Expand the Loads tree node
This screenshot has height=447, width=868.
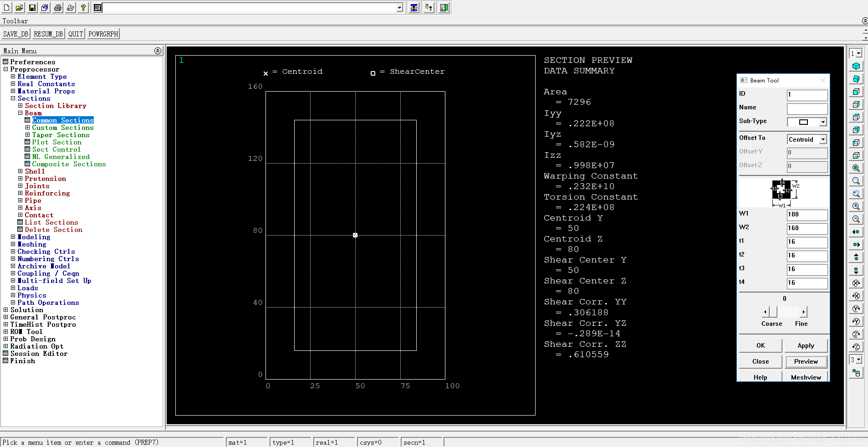13,288
